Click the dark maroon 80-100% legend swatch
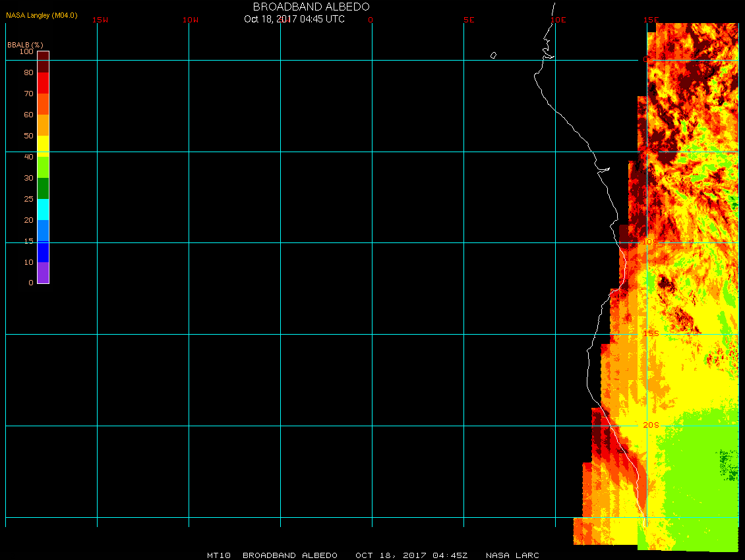The height and width of the screenshot is (560, 745). coord(43,61)
